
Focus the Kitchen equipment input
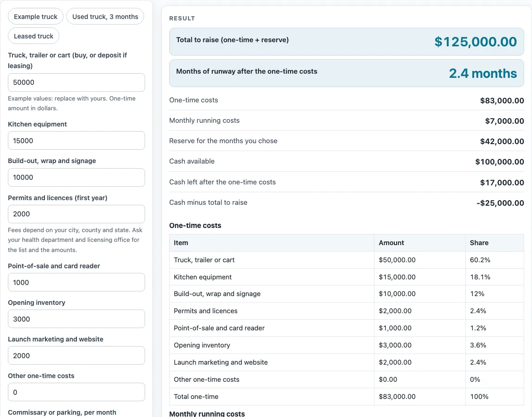(76, 140)
